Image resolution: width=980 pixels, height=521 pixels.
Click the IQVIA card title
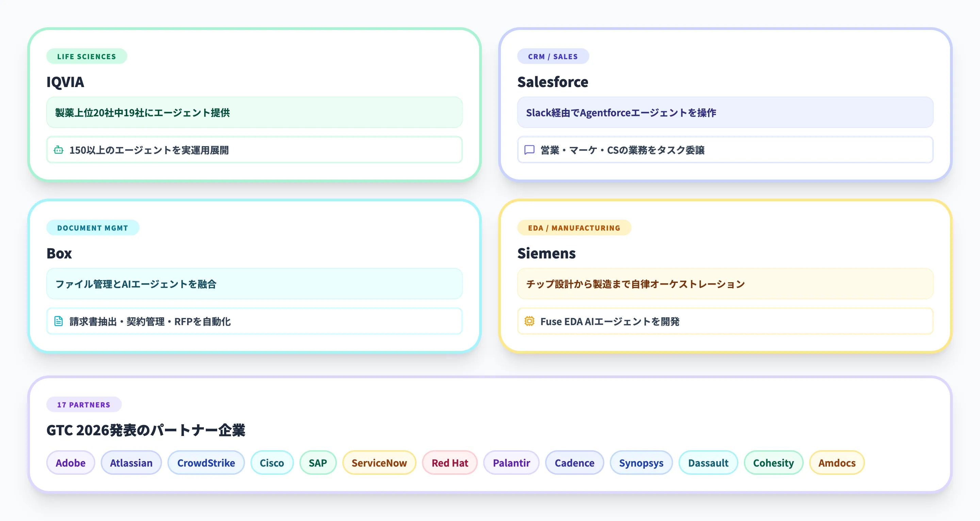(65, 82)
